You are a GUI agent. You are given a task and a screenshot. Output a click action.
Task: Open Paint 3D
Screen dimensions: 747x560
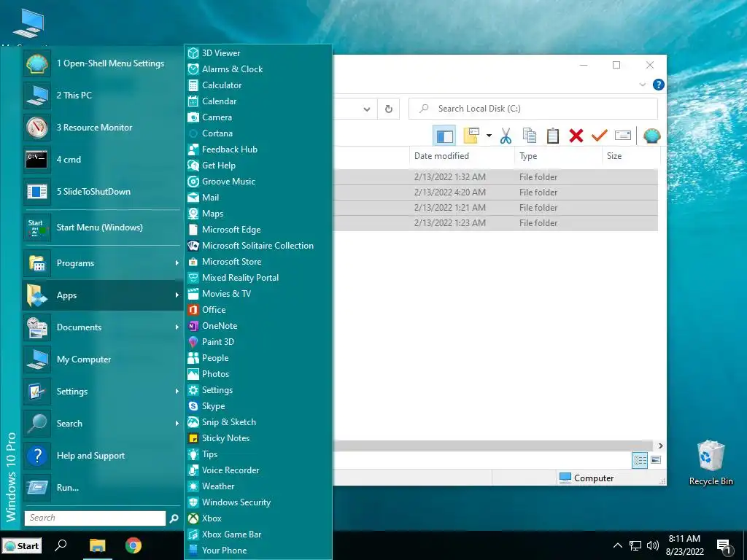[258, 342]
